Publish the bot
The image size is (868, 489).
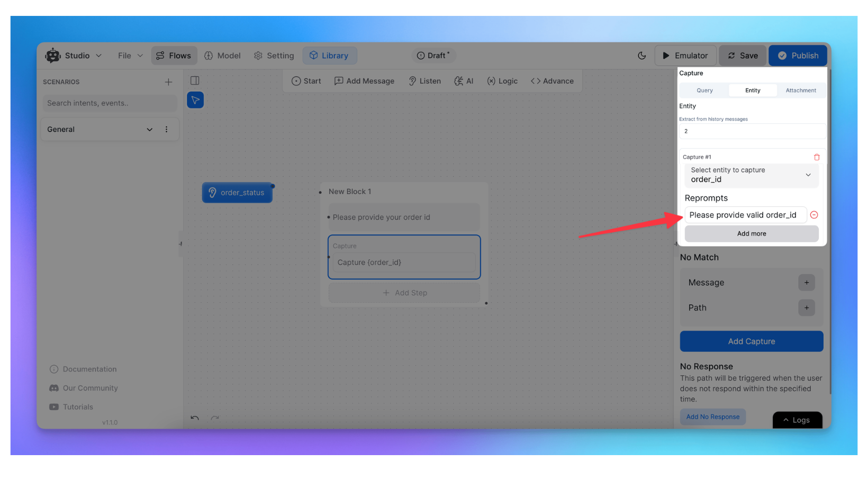click(798, 56)
